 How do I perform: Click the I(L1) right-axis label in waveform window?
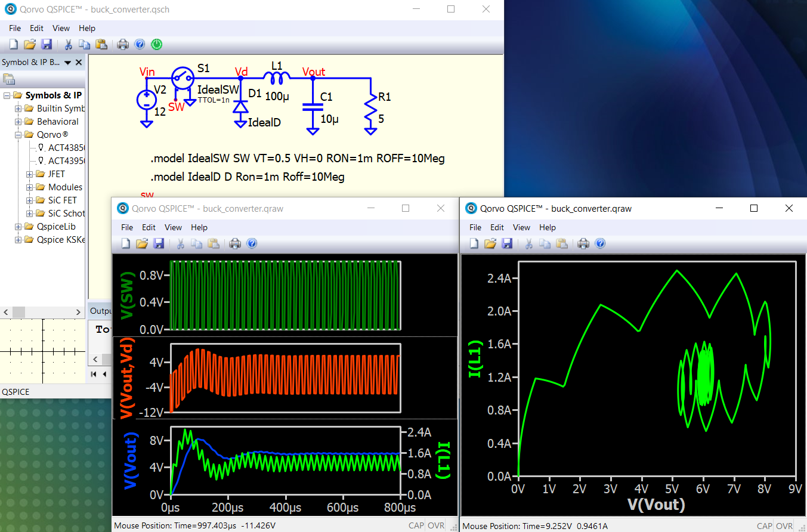tap(444, 460)
